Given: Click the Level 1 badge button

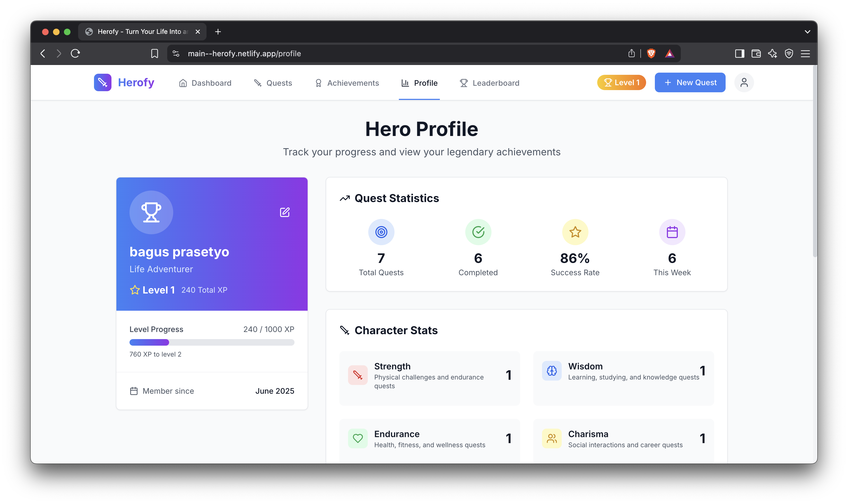Looking at the screenshot, I should (x=622, y=82).
